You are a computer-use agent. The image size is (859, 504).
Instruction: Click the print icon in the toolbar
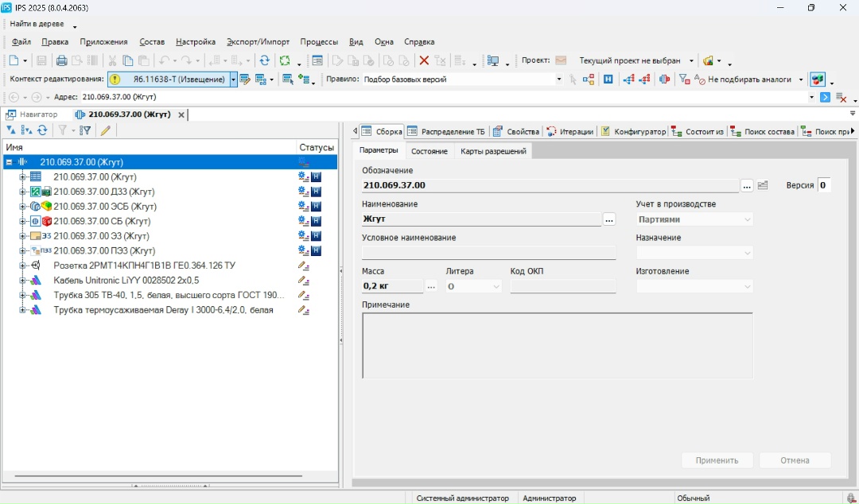tap(61, 60)
